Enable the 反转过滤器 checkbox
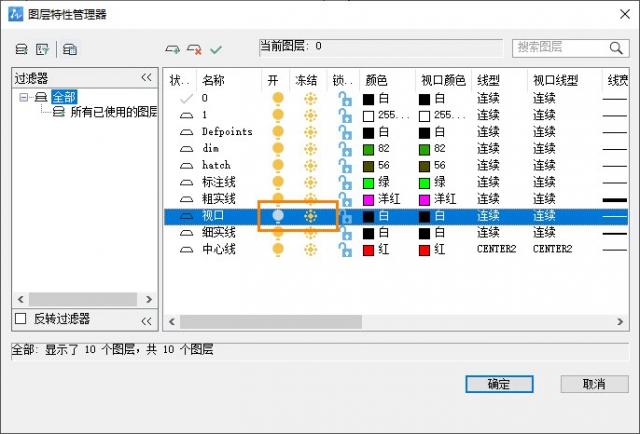The width and height of the screenshot is (640, 434). (21, 319)
